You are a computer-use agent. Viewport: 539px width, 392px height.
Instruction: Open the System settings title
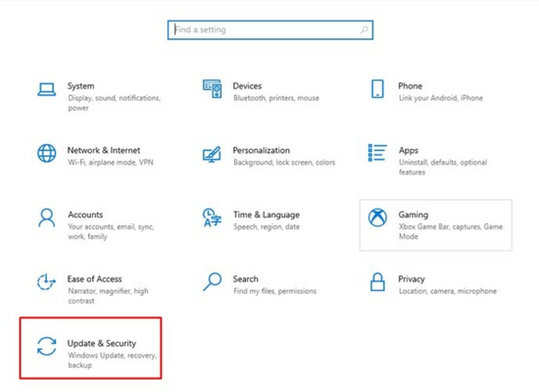click(80, 86)
